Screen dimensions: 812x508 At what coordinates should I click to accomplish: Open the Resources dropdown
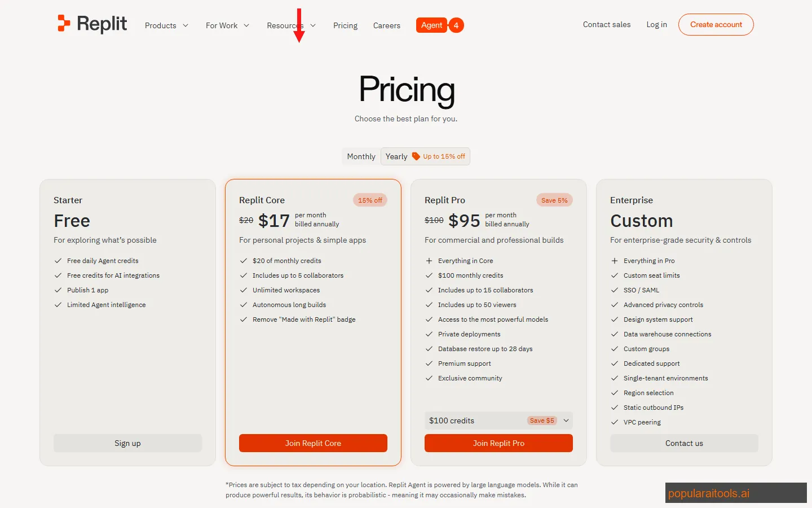[290, 25]
